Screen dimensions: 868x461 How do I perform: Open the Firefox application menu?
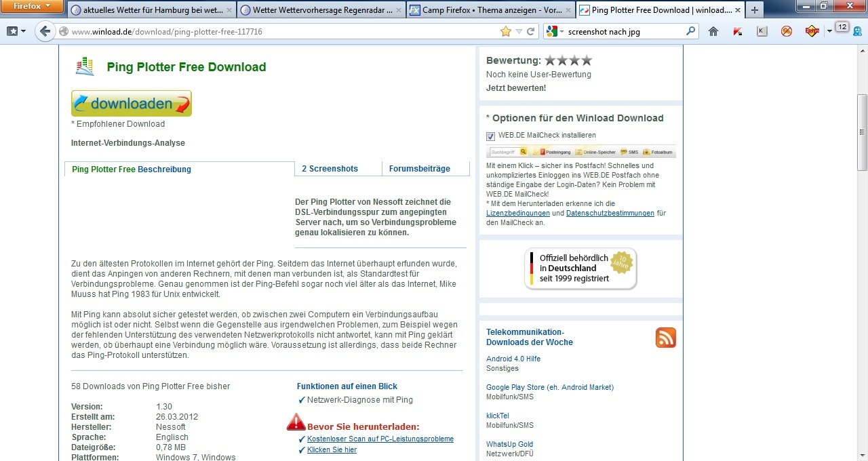32,6
